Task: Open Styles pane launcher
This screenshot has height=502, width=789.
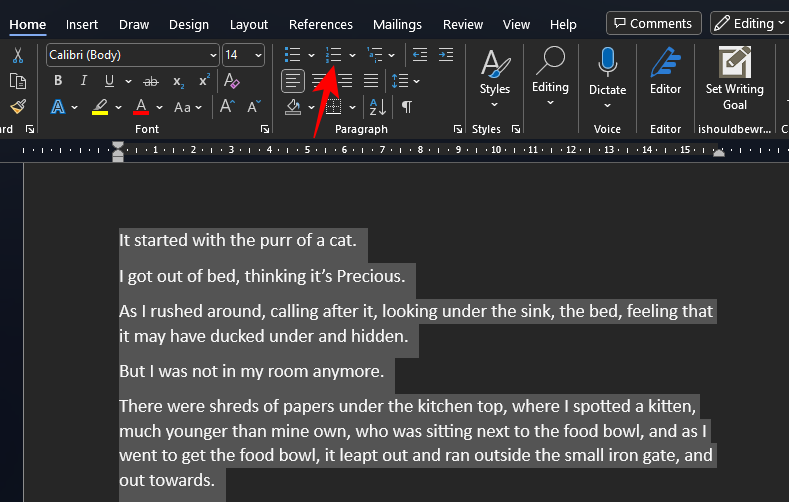Action: (516, 129)
